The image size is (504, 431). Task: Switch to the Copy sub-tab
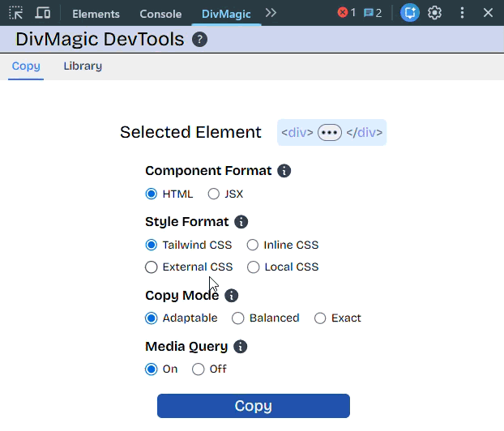pos(26,66)
